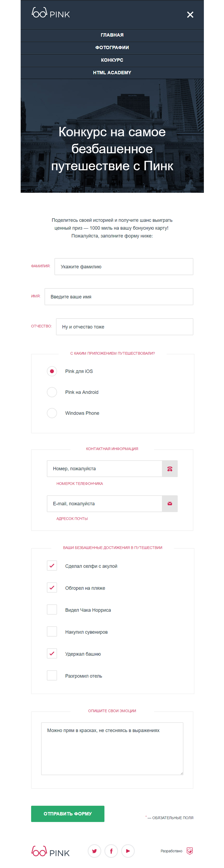This screenshot has width=224, height=868.
Task: Open the HTML ACADEMY navigation link
Action: coord(112,72)
